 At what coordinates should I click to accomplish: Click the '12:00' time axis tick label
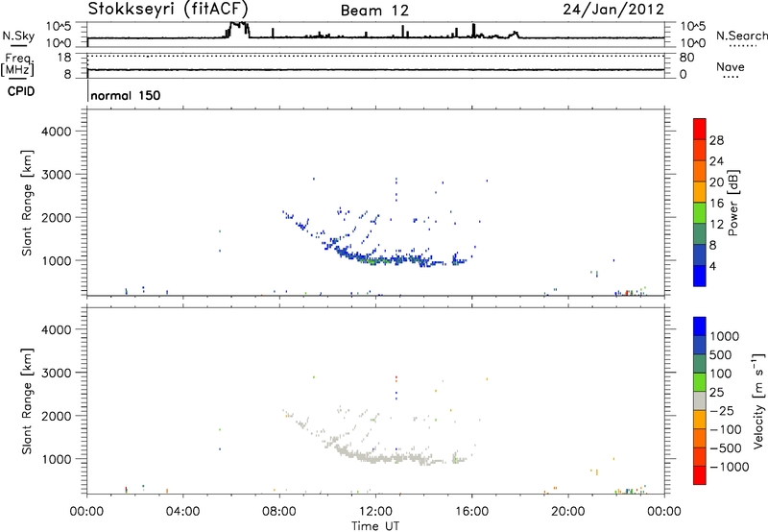pos(375,512)
